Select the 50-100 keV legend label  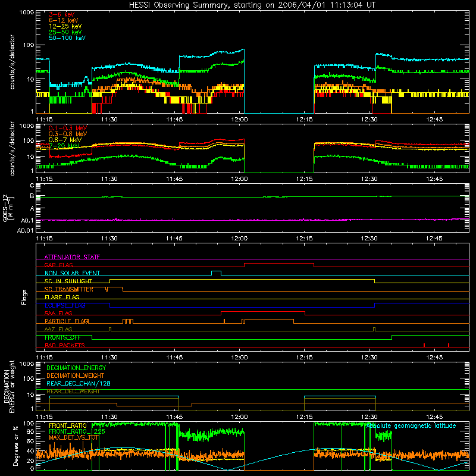pos(67,38)
